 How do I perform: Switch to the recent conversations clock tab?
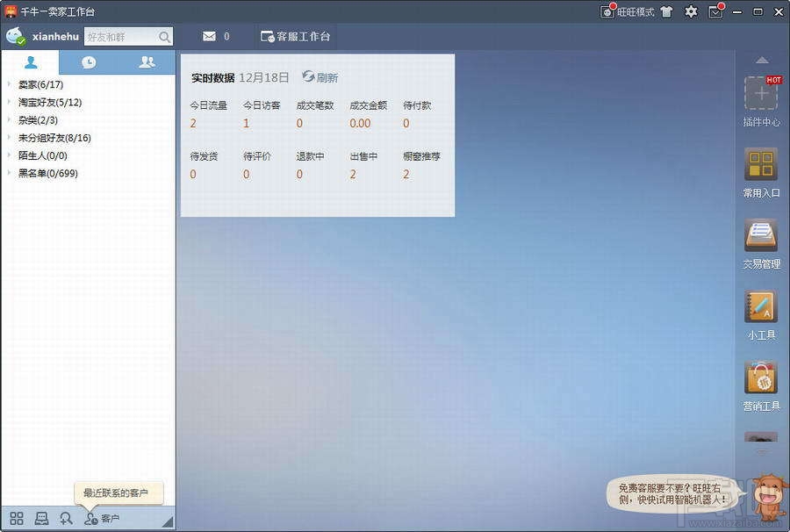(x=89, y=61)
